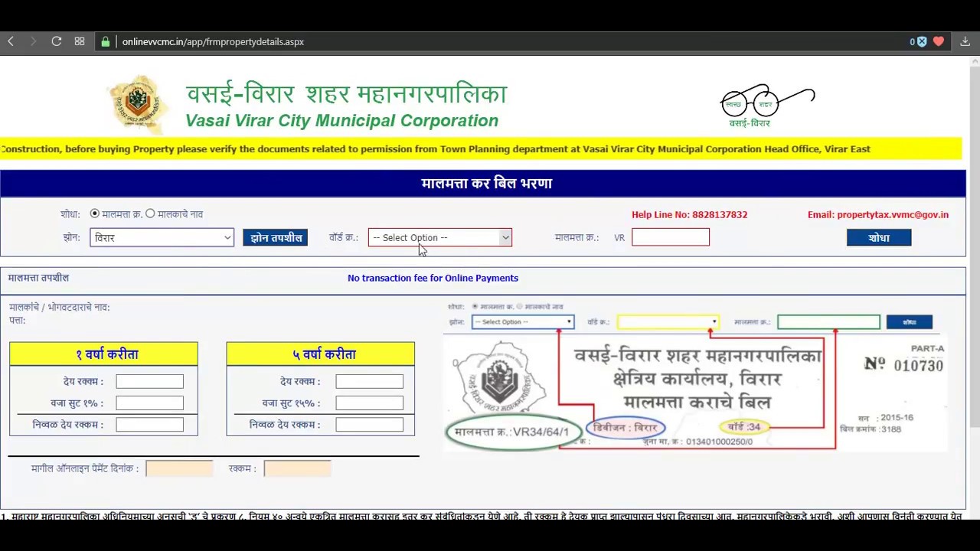Select the मालमत्ता क्र. radio button
This screenshot has width=980, height=551.
(94, 214)
